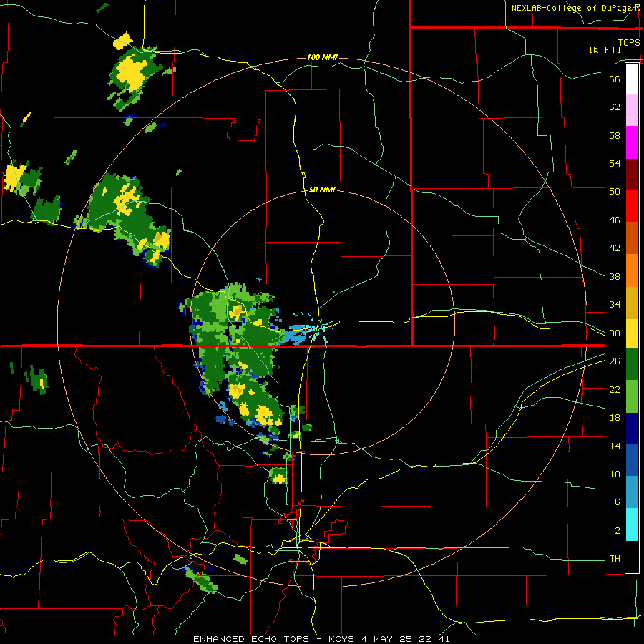
Task: Click the 22:41 timestamp text
Action: (x=434, y=639)
